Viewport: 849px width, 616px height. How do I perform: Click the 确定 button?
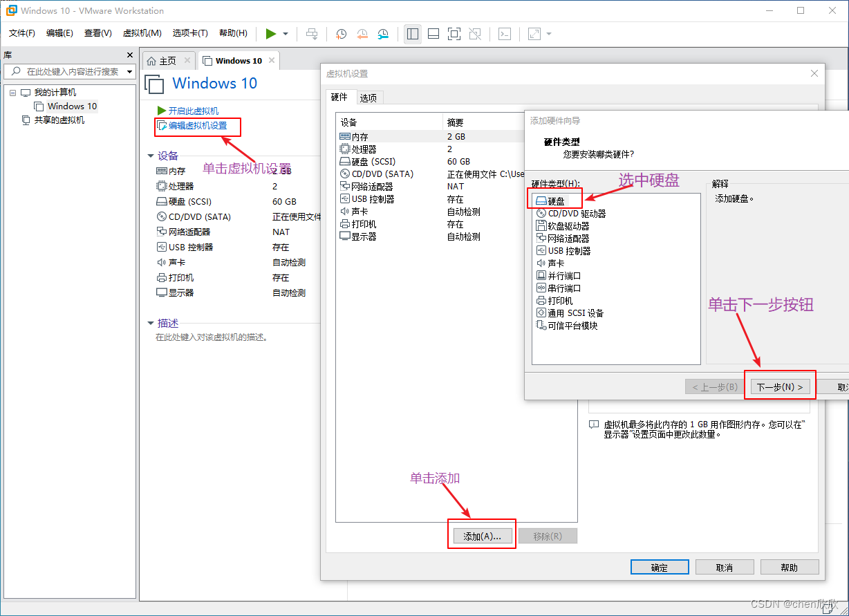coord(660,568)
